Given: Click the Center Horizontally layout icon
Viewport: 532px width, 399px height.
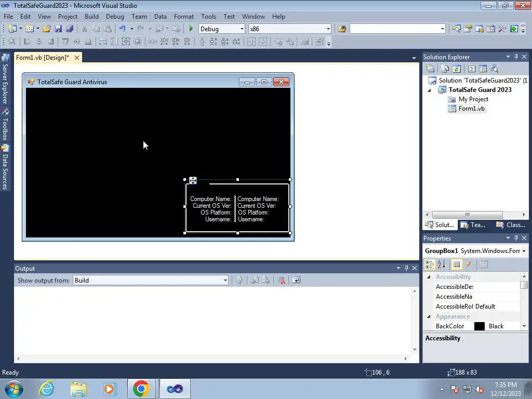Looking at the screenshot, I should tap(251, 42).
